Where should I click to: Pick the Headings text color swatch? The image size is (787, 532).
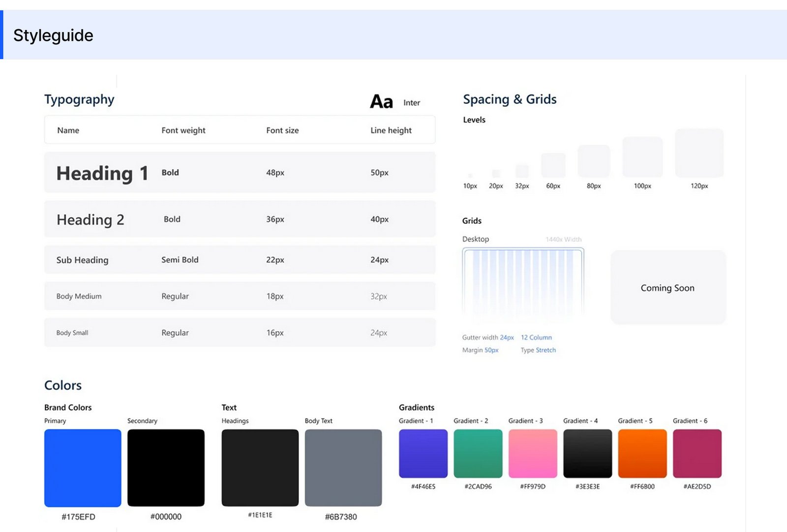click(260, 468)
